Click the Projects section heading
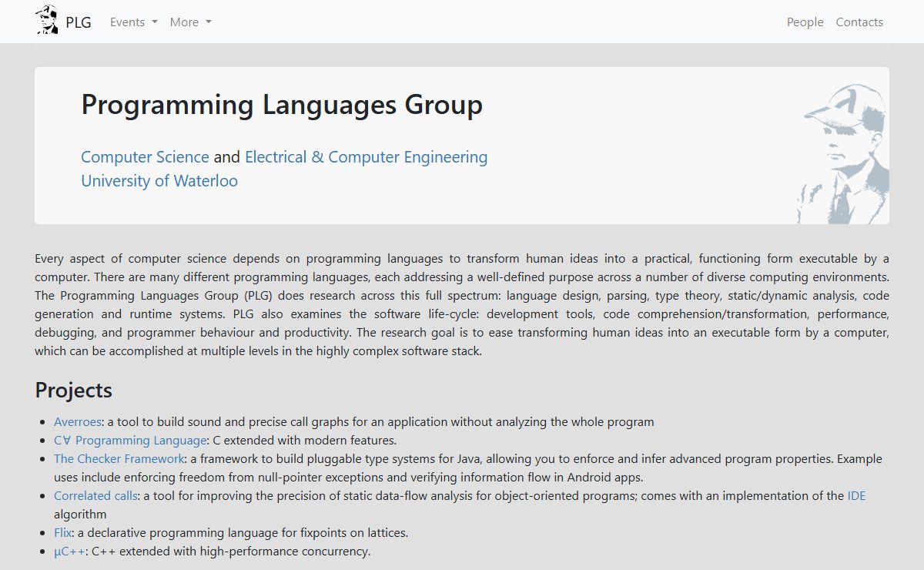The width and height of the screenshot is (924, 570). [74, 390]
